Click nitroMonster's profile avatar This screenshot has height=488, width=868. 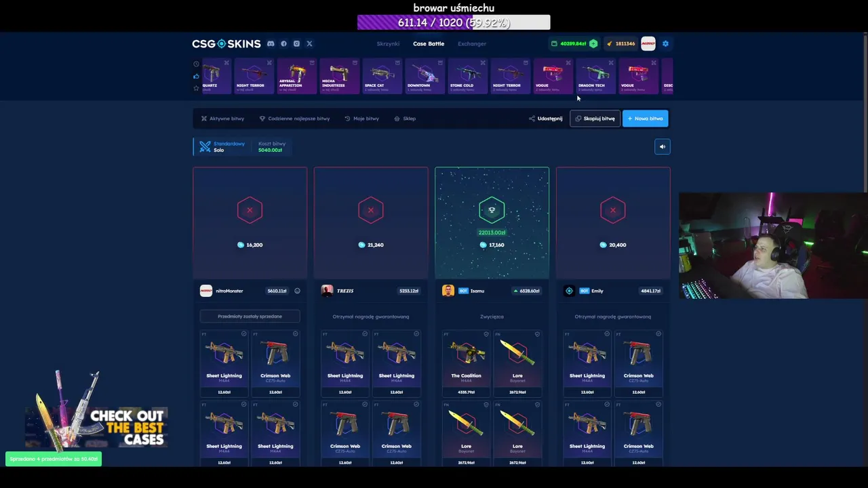[x=206, y=291]
